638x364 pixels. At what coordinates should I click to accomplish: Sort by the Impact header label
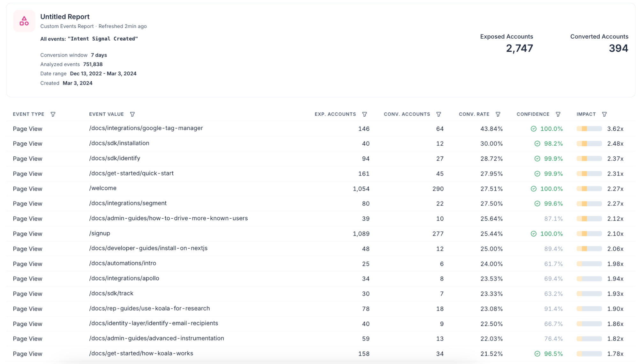[586, 114]
